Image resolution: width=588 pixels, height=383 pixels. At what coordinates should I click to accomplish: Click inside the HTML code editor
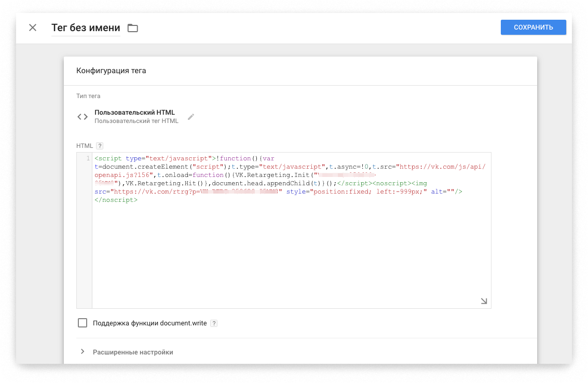coord(291,230)
